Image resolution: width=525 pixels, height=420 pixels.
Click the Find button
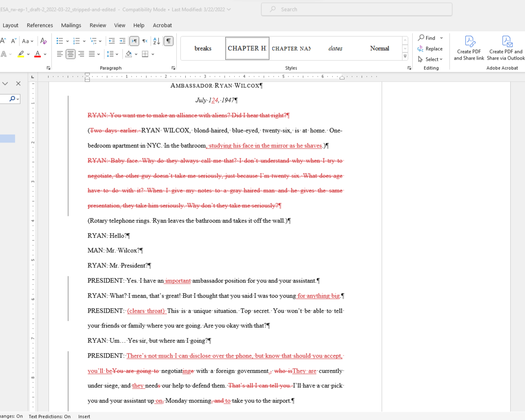point(427,38)
